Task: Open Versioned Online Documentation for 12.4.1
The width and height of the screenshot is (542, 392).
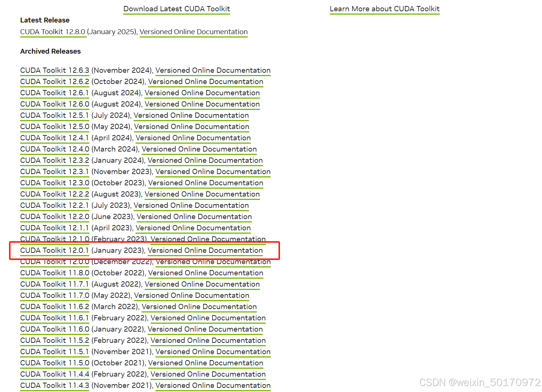Action: pos(193,138)
